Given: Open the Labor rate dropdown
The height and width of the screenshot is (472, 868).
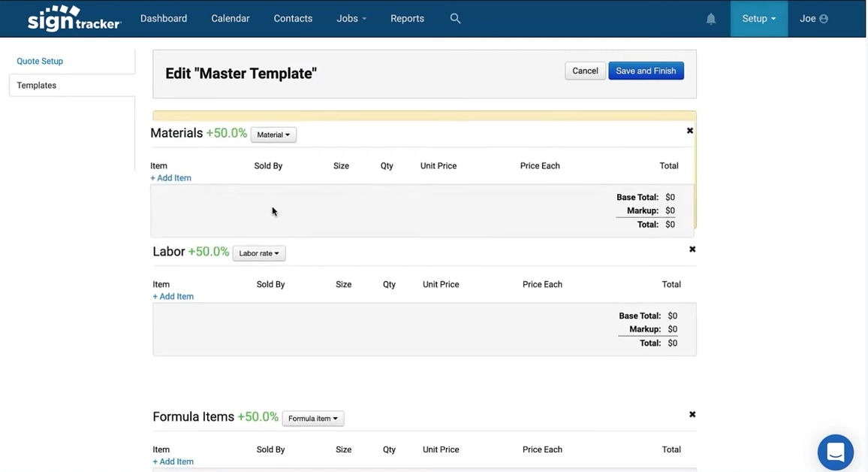Looking at the screenshot, I should (x=259, y=253).
